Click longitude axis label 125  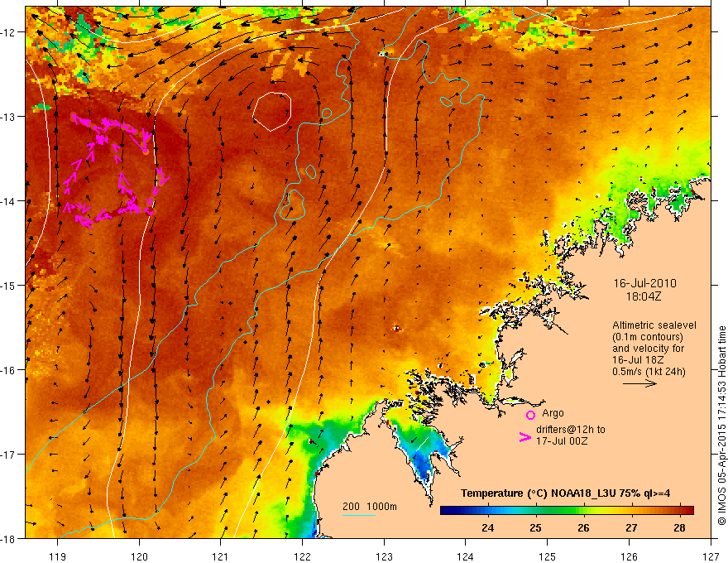pyautogui.click(x=548, y=556)
